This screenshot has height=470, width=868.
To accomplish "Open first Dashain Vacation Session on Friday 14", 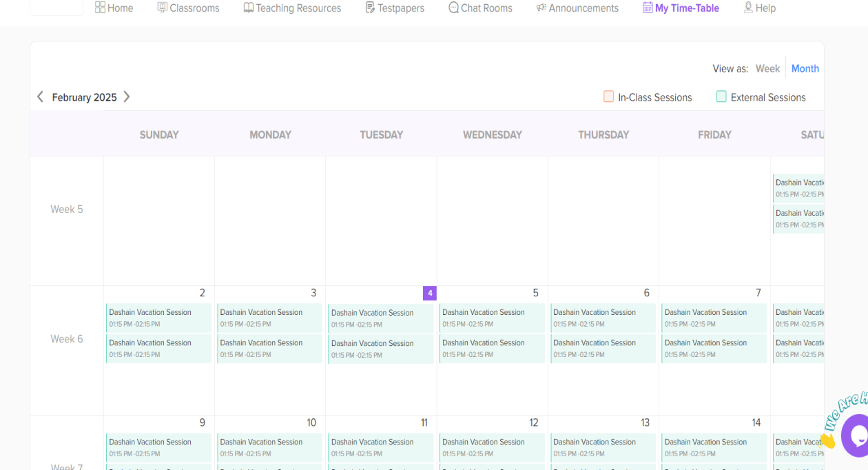I will coord(714,447).
